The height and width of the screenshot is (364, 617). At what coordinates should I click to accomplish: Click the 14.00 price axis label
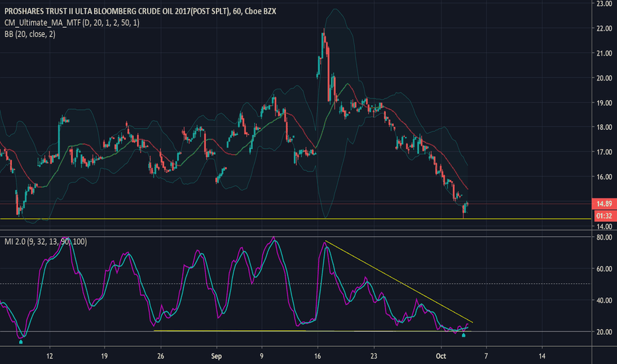pyautogui.click(x=604, y=226)
